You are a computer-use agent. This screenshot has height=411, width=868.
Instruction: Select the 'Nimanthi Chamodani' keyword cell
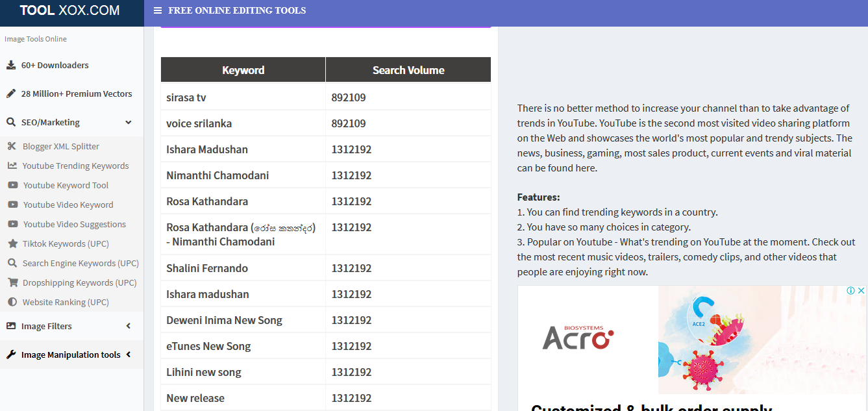(243, 175)
